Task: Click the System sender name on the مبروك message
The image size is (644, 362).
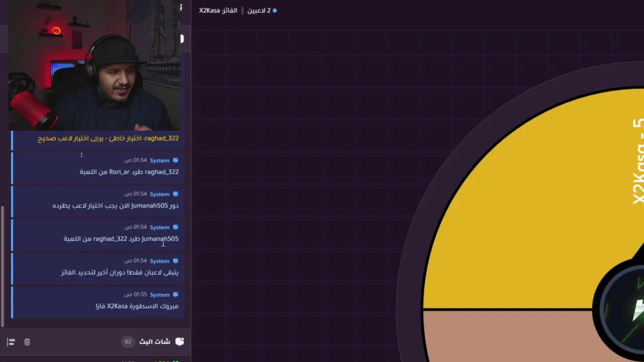Action: pyautogui.click(x=159, y=295)
